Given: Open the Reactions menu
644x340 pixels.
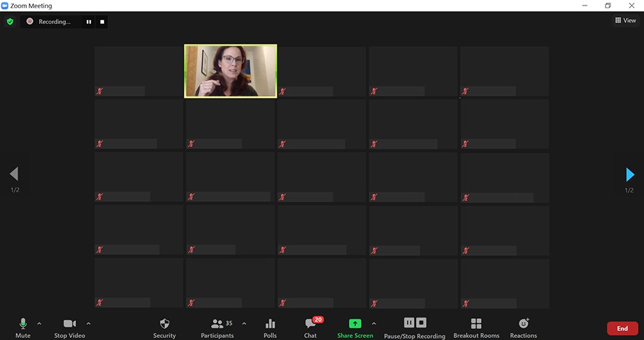Looking at the screenshot, I should tap(523, 328).
